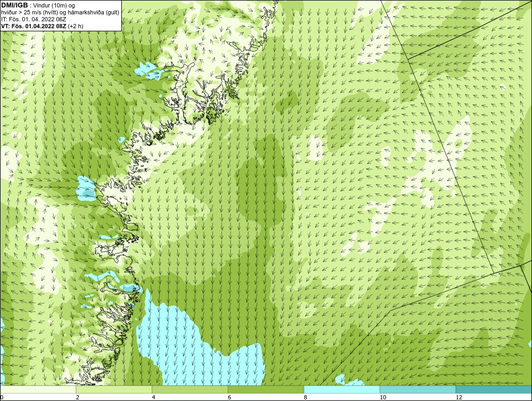Click the 'IT: Fös. 01. 04. 2022 06Z' line
The height and width of the screenshot is (401, 532).
[34, 19]
